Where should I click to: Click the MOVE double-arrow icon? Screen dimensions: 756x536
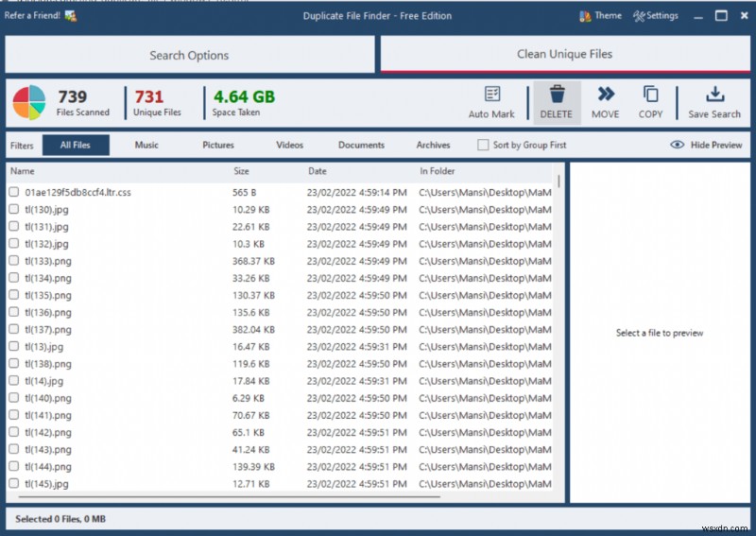coord(605,95)
